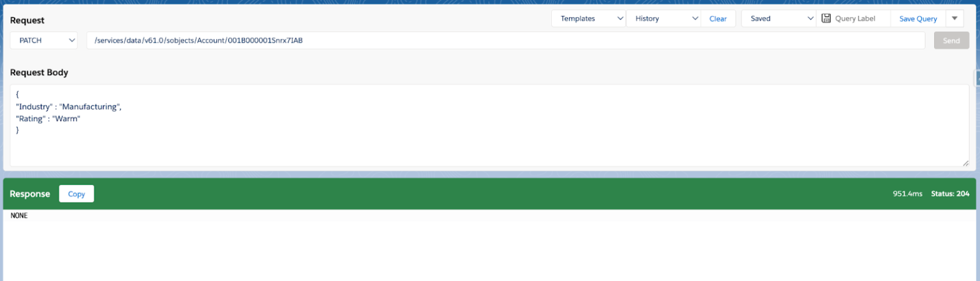Image resolution: width=980 pixels, height=281 pixels.
Task: Click the "Industry" : "Manufacturing" line
Action: coord(69,106)
